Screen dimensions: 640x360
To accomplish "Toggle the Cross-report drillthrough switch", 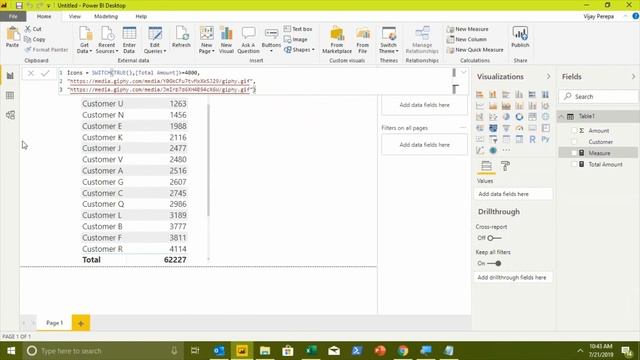I will coord(494,238).
